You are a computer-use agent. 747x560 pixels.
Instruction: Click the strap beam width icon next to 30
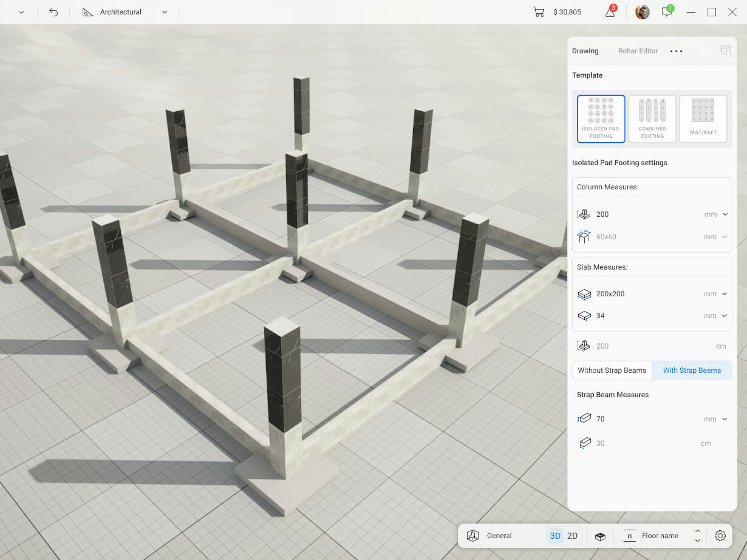click(x=585, y=443)
